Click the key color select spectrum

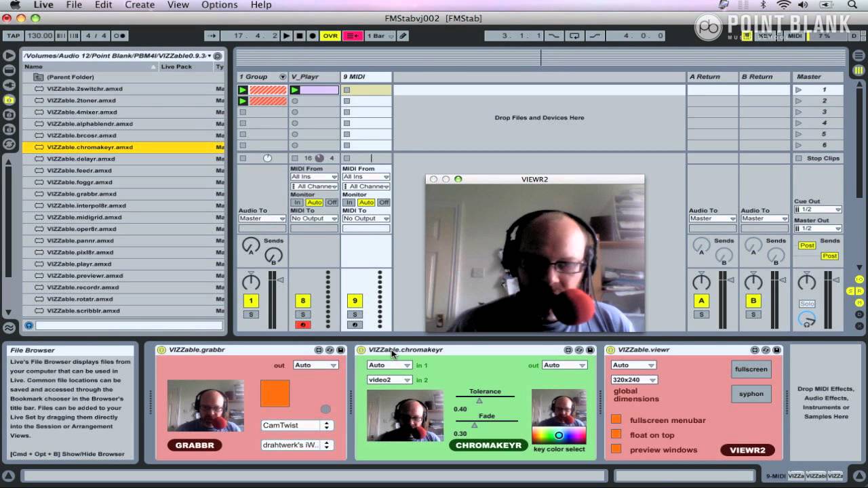(x=559, y=435)
